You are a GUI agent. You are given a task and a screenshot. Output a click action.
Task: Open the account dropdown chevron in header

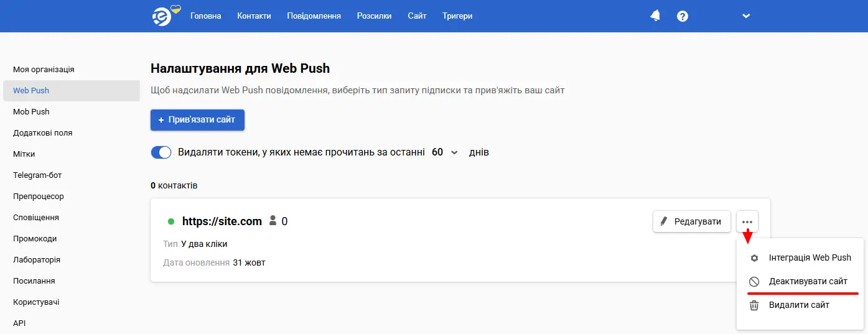point(747,16)
